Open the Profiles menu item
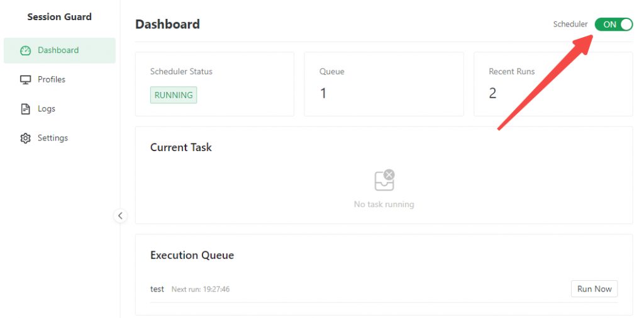This screenshot has width=644, height=318. tap(52, 80)
